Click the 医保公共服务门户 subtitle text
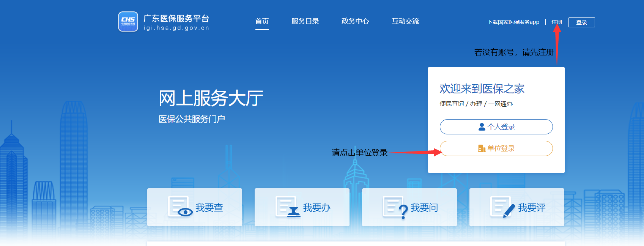 click(x=192, y=119)
